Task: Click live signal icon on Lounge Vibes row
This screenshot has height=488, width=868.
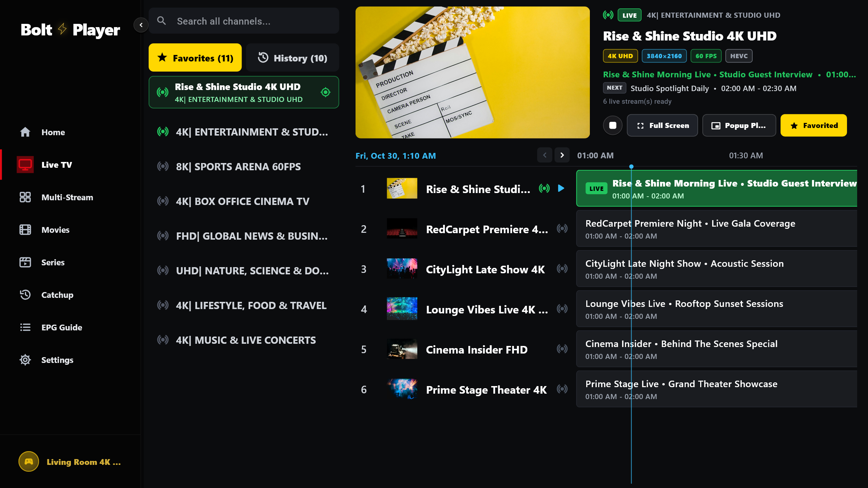Action: coord(562,309)
